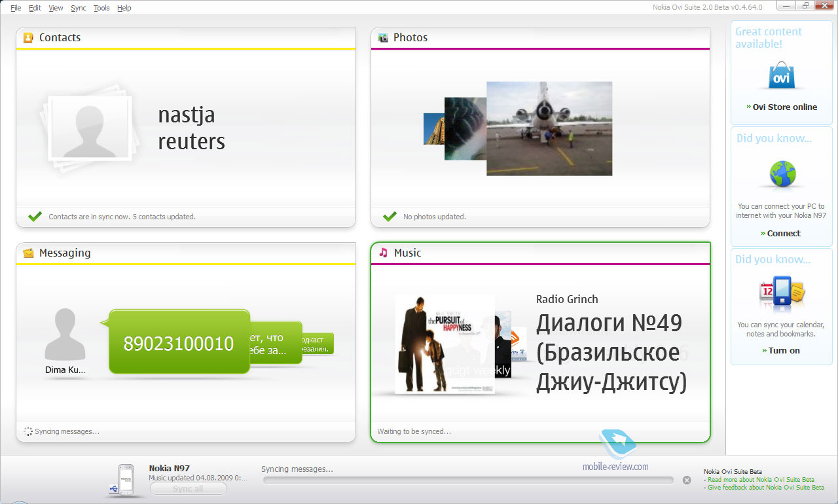Click the 'Nokia N97' device name

[169, 468]
